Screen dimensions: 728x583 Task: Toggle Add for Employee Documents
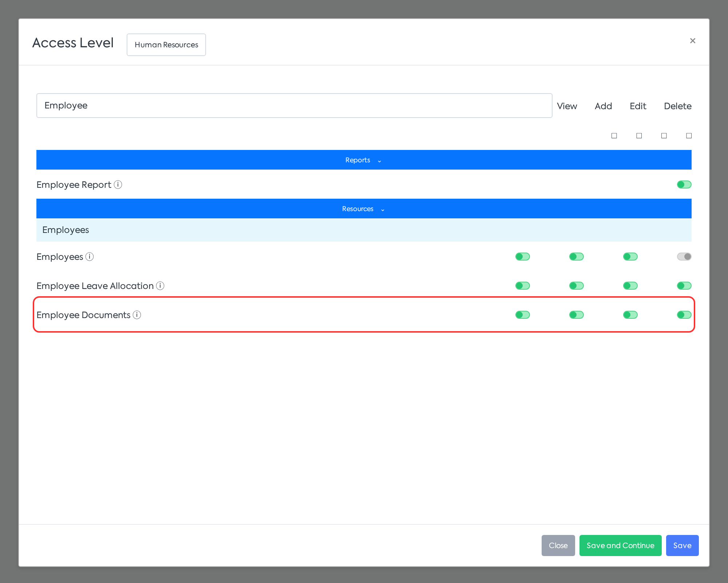click(576, 315)
